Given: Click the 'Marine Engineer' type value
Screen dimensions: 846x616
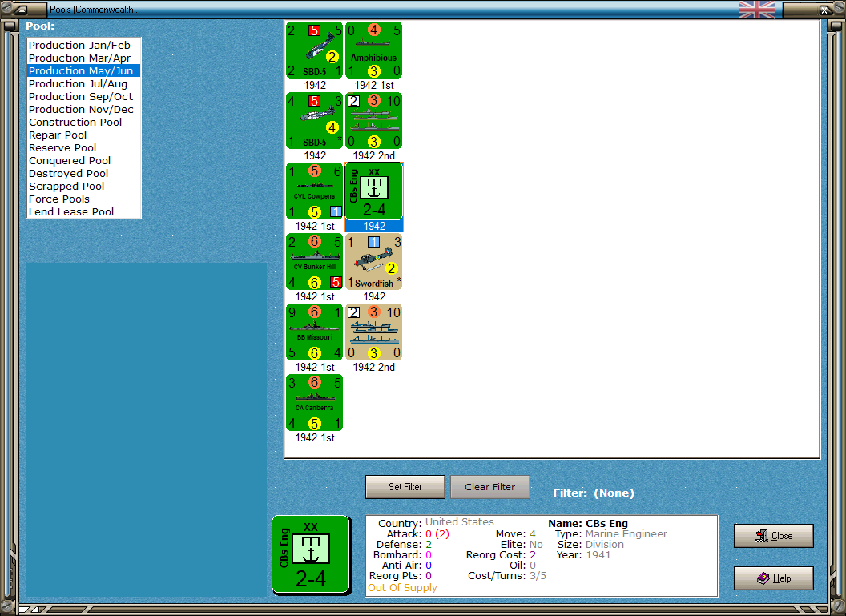Looking at the screenshot, I should point(626,534).
